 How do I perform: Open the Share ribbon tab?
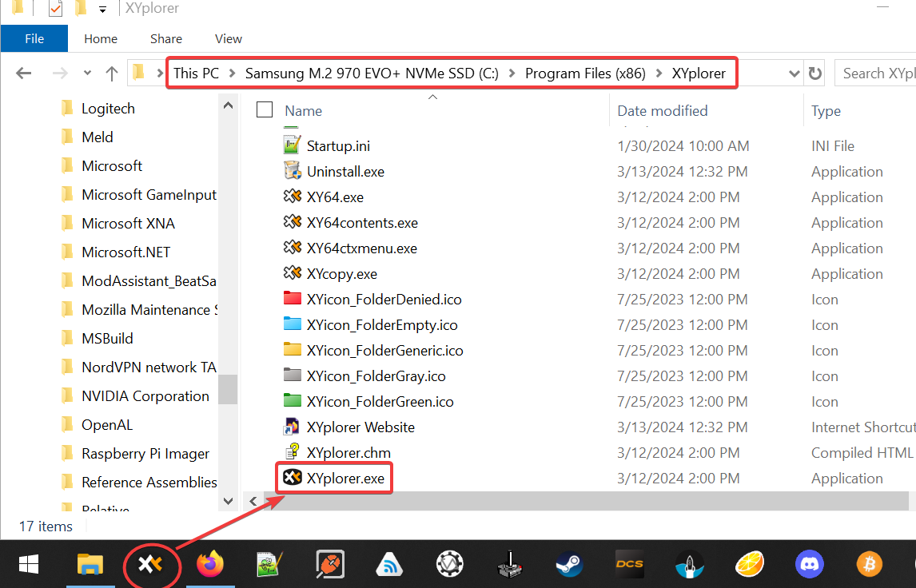tap(166, 38)
